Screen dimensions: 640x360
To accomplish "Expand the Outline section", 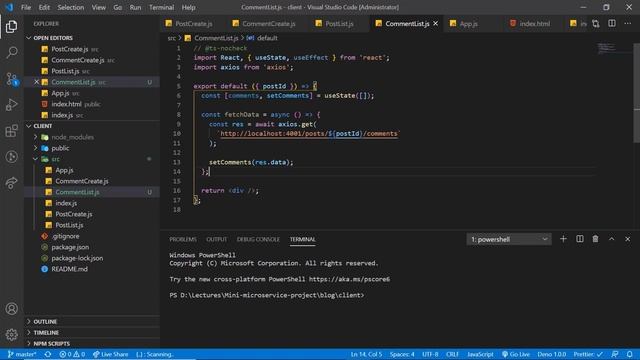I will [92, 322].
